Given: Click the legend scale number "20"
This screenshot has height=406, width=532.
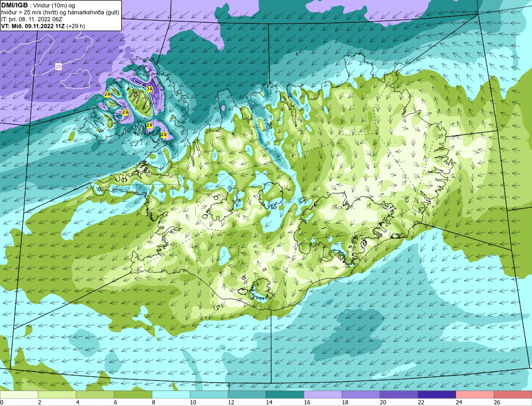Looking at the screenshot, I should [x=383, y=402].
